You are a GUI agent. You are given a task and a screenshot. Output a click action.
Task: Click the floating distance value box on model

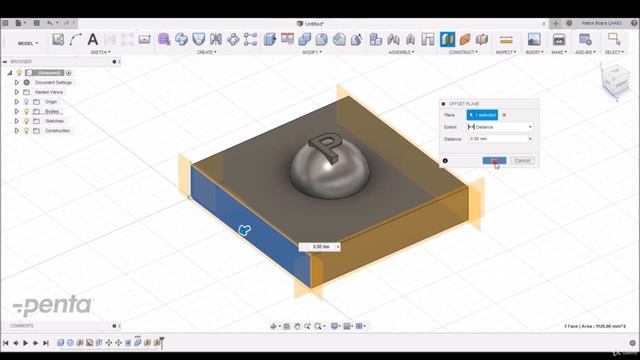[x=319, y=247]
